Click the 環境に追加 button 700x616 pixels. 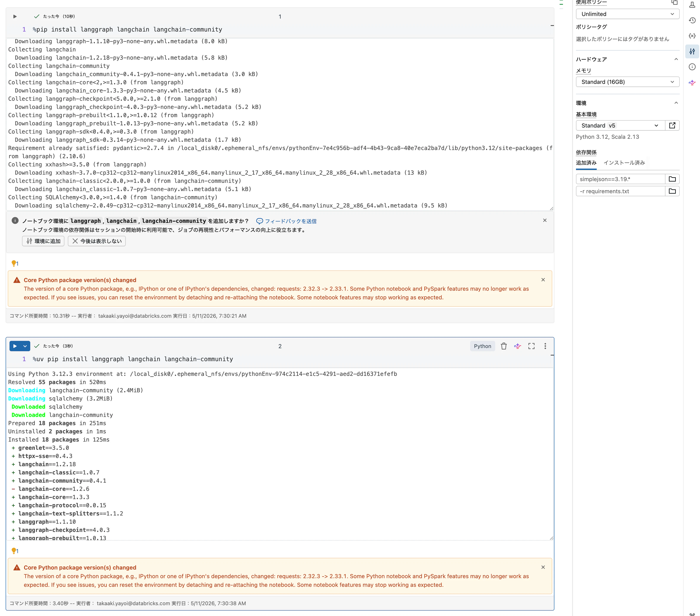(43, 241)
